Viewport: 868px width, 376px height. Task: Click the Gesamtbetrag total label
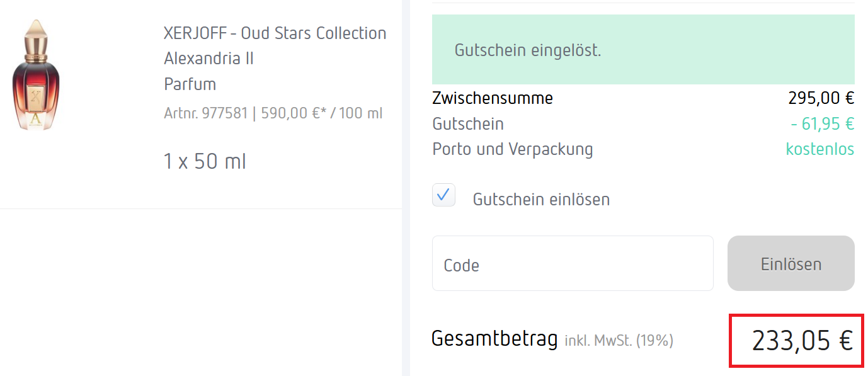point(494,339)
